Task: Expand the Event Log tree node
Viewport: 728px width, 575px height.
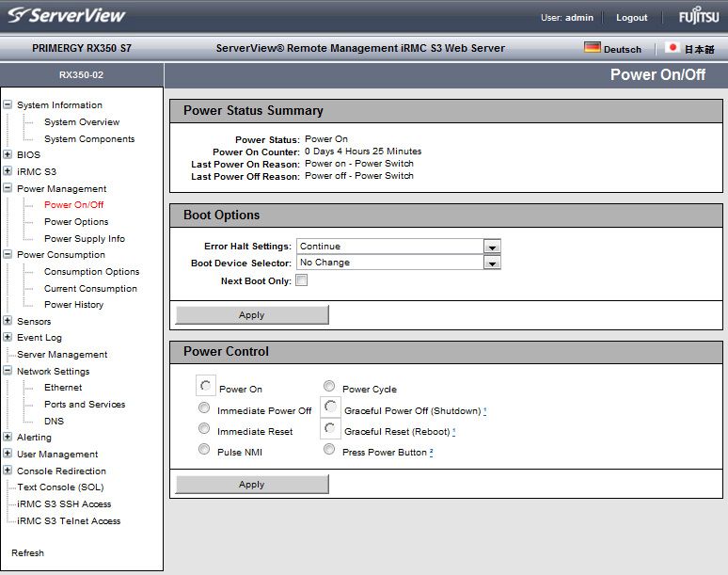Action: coord(8,337)
